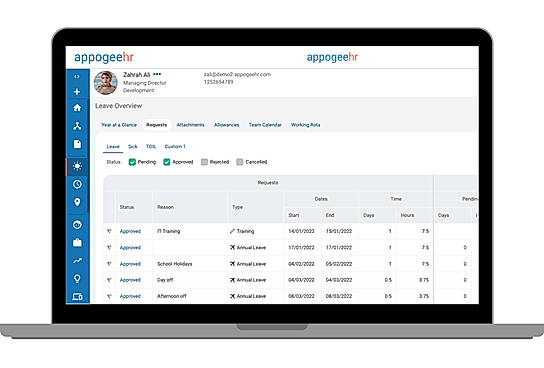Open the location pin sidebar icon
The image size is (544, 368).
coord(77,202)
